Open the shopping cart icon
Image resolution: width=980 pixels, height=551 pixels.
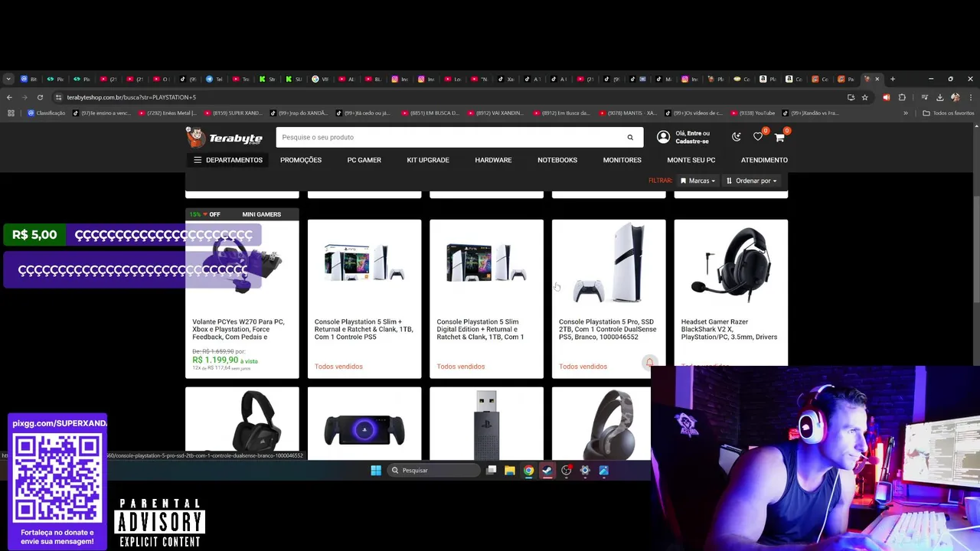[x=779, y=137]
